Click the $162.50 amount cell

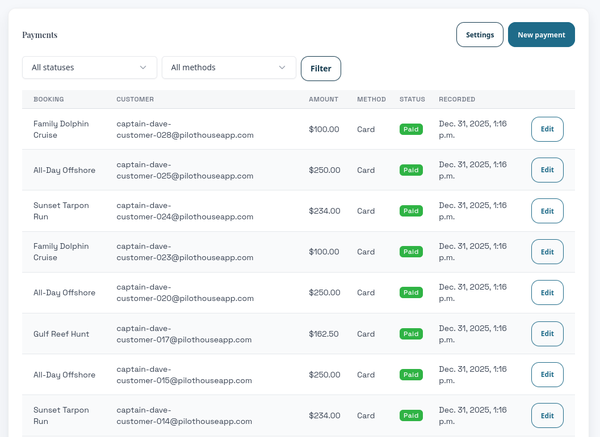(324, 334)
